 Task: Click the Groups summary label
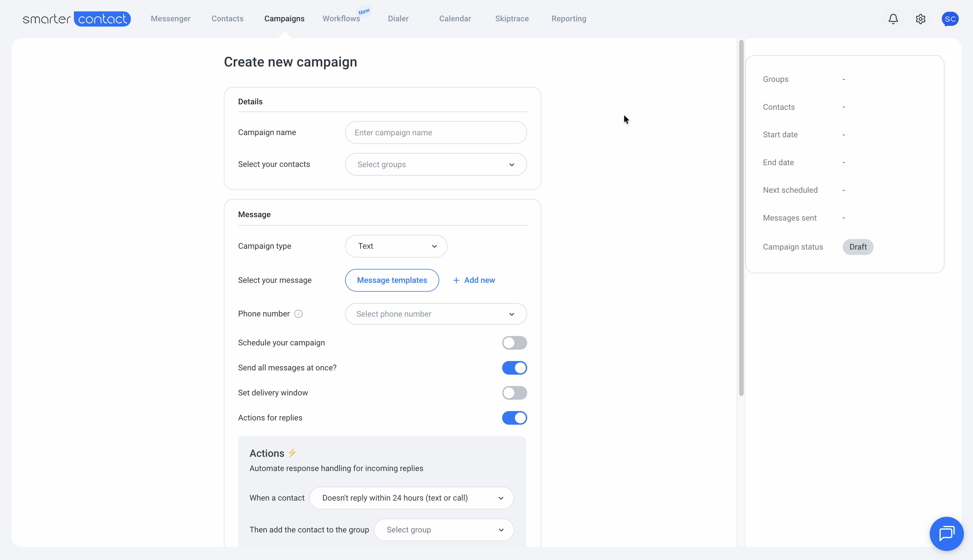pos(776,79)
